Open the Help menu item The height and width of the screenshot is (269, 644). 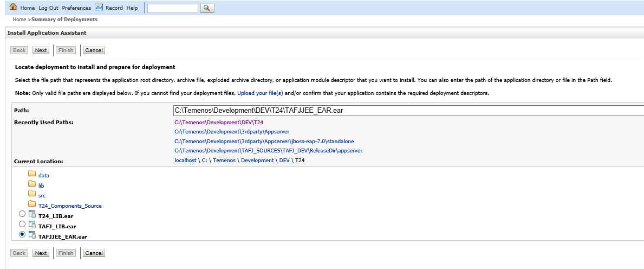click(132, 8)
